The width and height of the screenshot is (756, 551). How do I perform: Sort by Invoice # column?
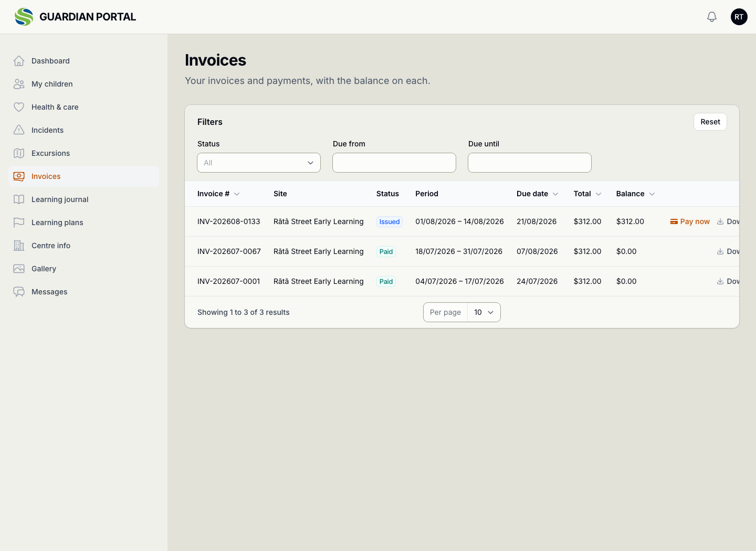coord(218,194)
